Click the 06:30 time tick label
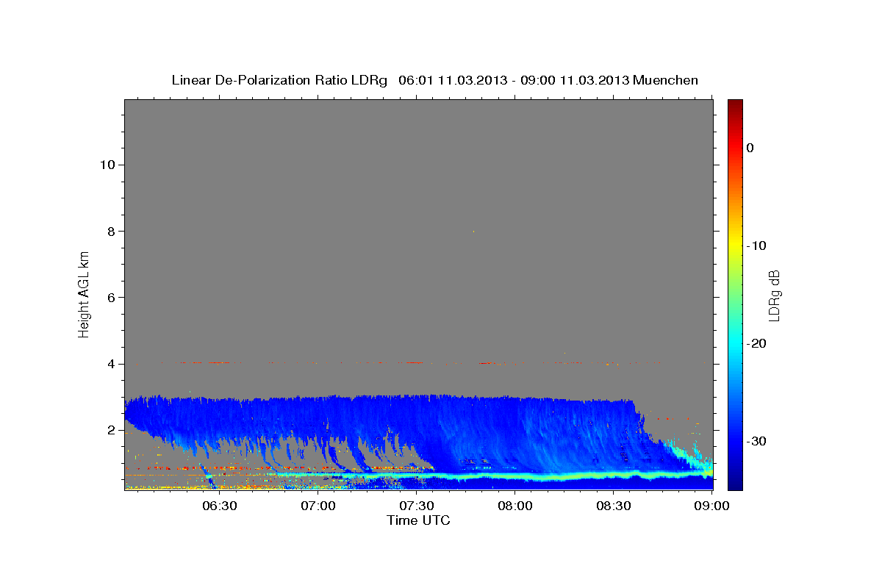The height and width of the screenshot is (588, 882). (219, 506)
